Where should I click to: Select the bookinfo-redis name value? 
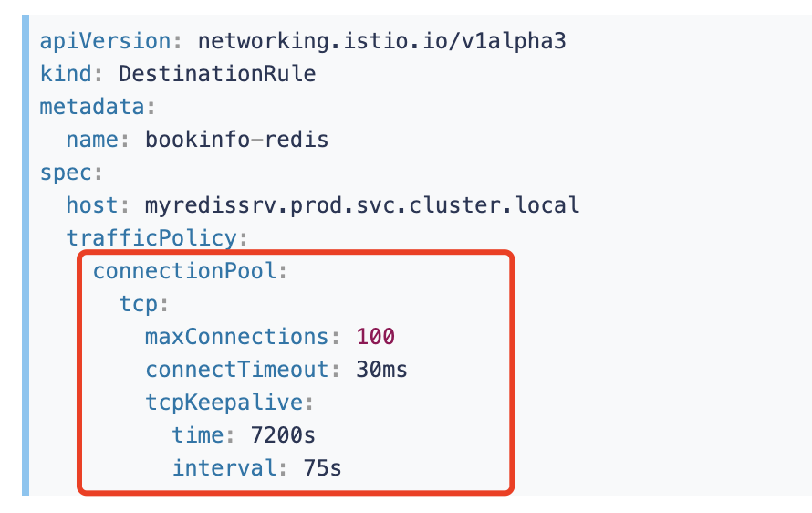236,140
